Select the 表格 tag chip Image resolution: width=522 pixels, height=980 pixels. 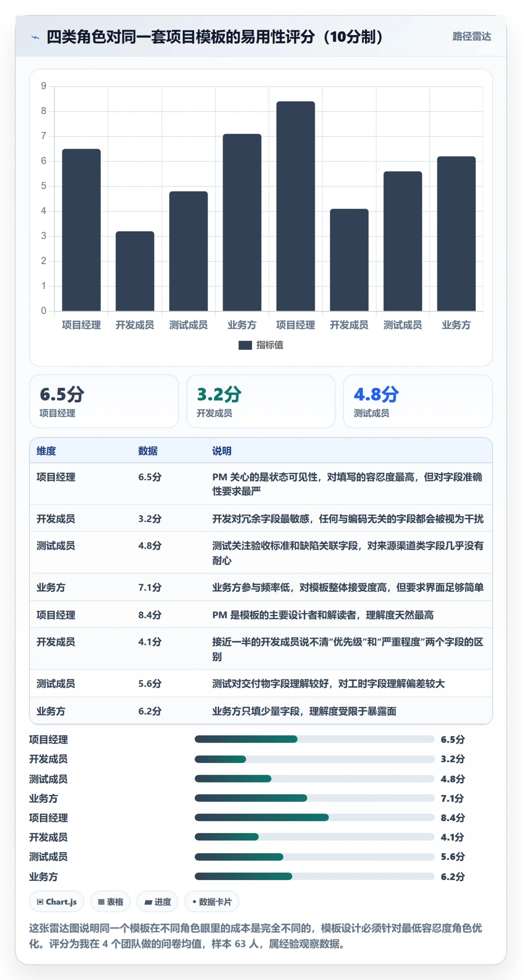click(x=110, y=902)
